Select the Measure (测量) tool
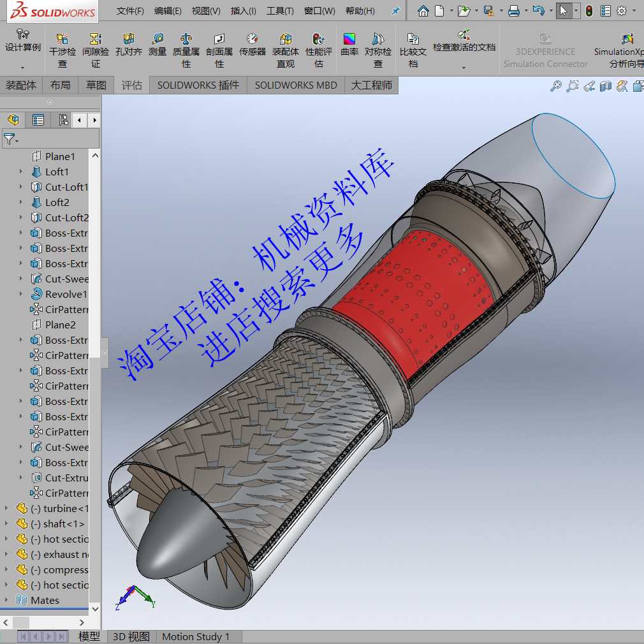Screen dimensions: 644x644 [x=157, y=45]
